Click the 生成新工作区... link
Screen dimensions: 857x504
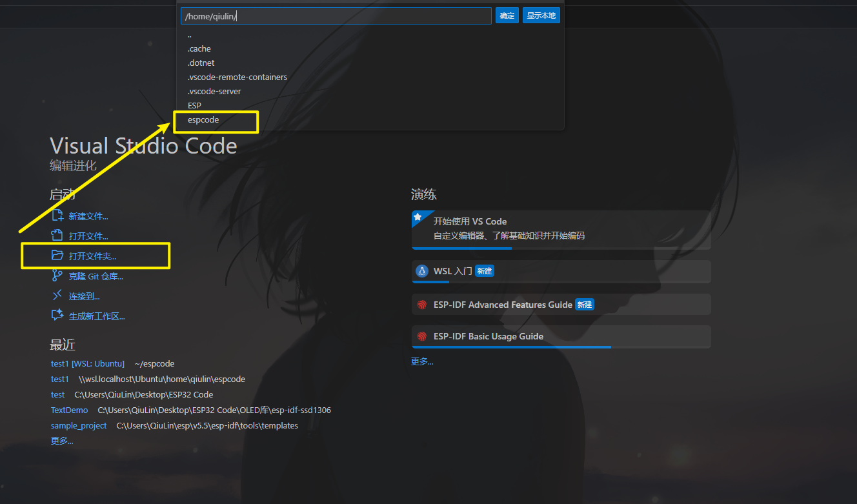(x=97, y=317)
